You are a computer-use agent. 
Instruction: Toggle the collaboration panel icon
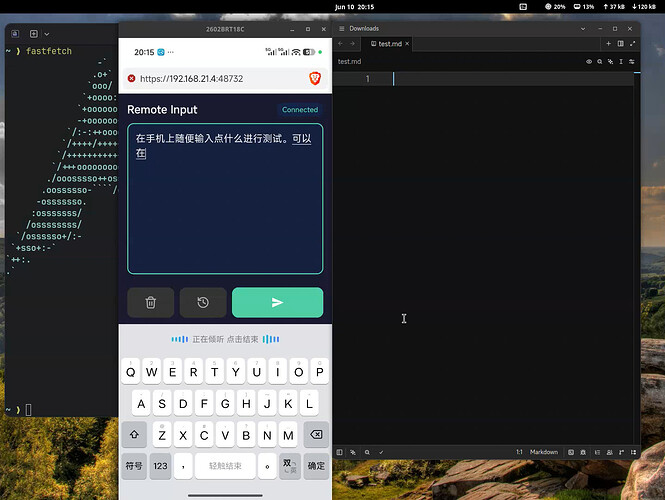(x=609, y=452)
